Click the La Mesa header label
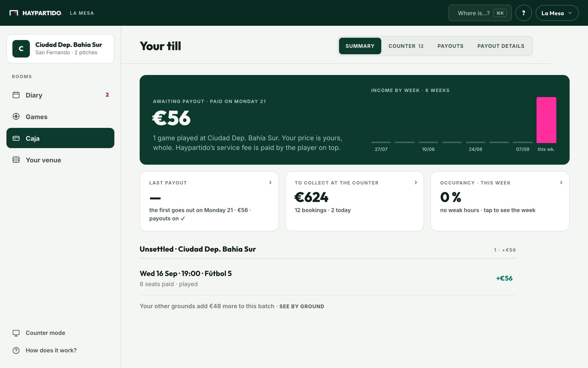The image size is (588, 368). pyautogui.click(x=82, y=13)
